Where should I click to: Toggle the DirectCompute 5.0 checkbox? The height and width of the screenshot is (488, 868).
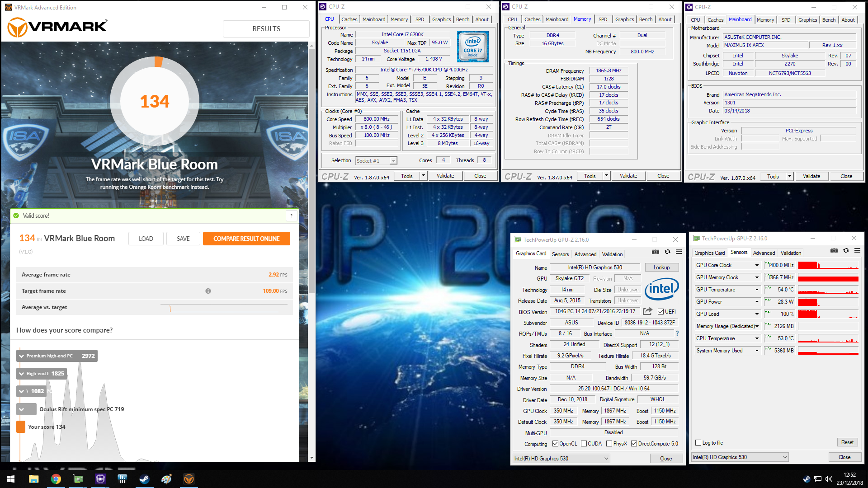pos(634,443)
